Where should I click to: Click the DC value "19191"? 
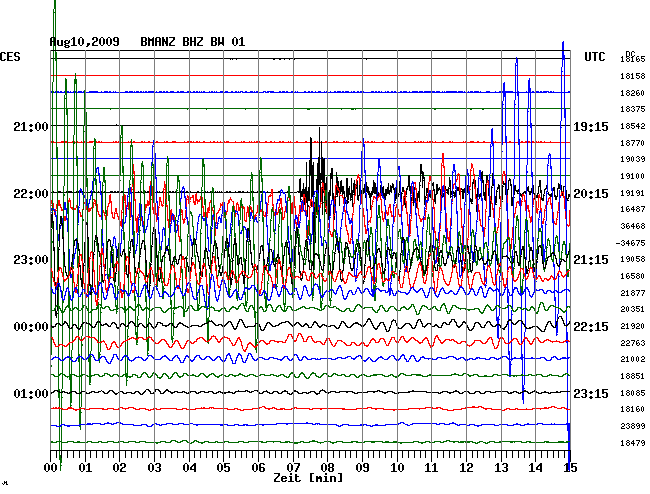click(x=633, y=193)
